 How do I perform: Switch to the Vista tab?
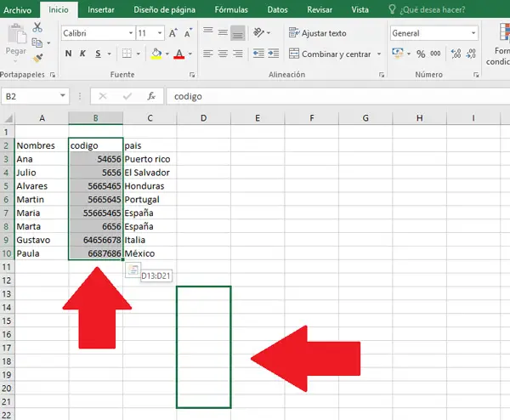(x=360, y=9)
